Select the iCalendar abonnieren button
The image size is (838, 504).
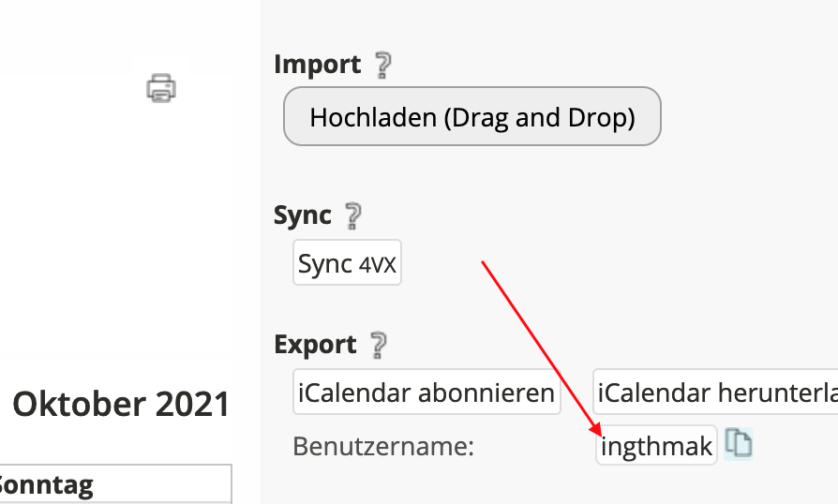(426, 393)
